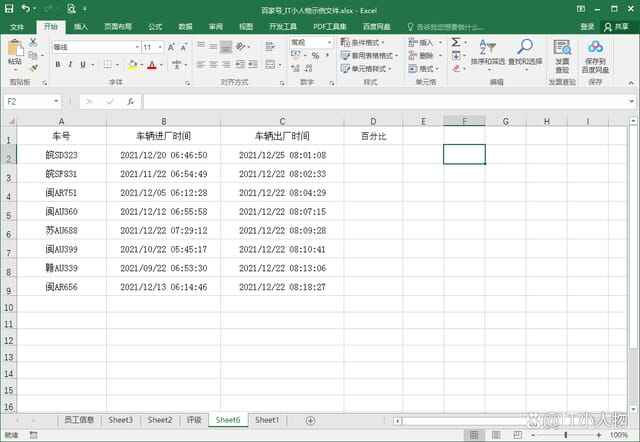Screen dimensions: 640x442
Task: Click the save icon in quick access toolbar
Action: [x=9, y=9]
